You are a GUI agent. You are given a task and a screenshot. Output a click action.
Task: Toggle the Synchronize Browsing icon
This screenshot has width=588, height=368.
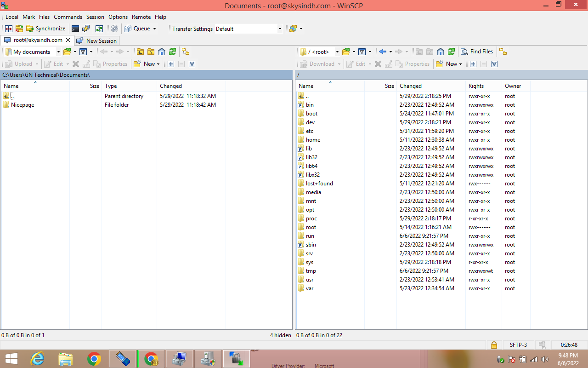(x=99, y=29)
